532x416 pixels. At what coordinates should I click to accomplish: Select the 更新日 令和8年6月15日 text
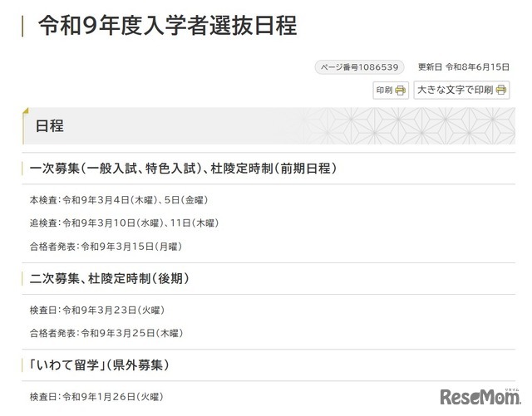point(464,67)
